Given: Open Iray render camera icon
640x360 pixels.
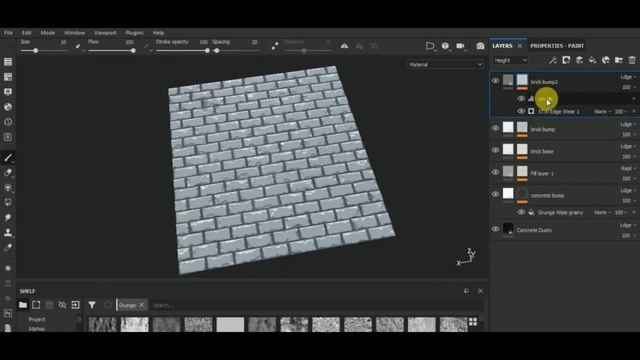Looking at the screenshot, I should 480,46.
